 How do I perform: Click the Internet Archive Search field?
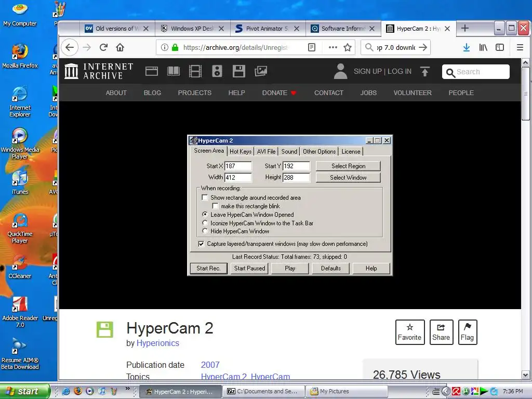pos(476,72)
